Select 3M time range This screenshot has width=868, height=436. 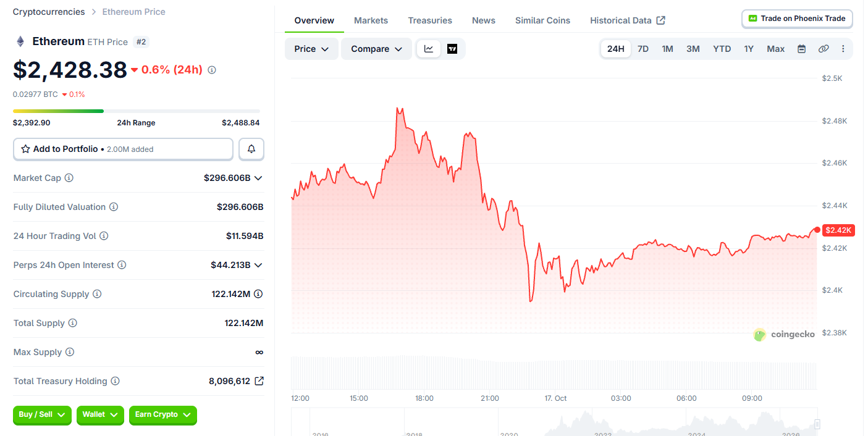coord(693,49)
